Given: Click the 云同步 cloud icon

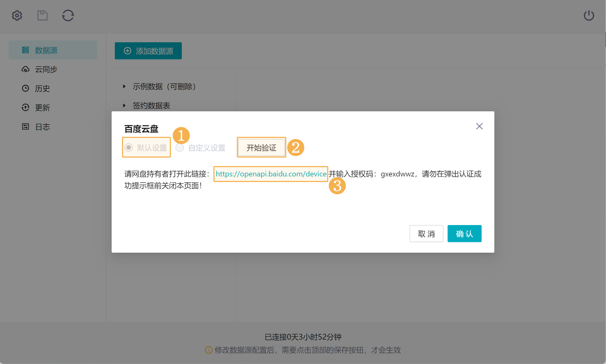Looking at the screenshot, I should (x=25, y=69).
